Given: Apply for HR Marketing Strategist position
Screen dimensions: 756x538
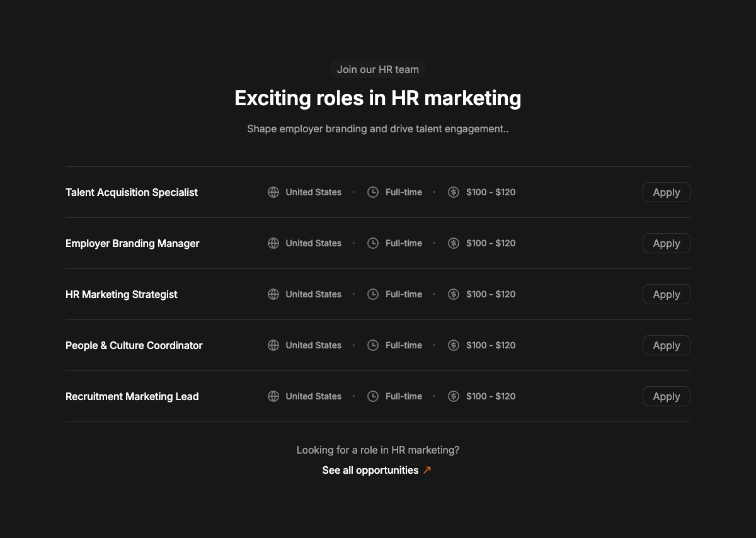Looking at the screenshot, I should [x=667, y=294].
